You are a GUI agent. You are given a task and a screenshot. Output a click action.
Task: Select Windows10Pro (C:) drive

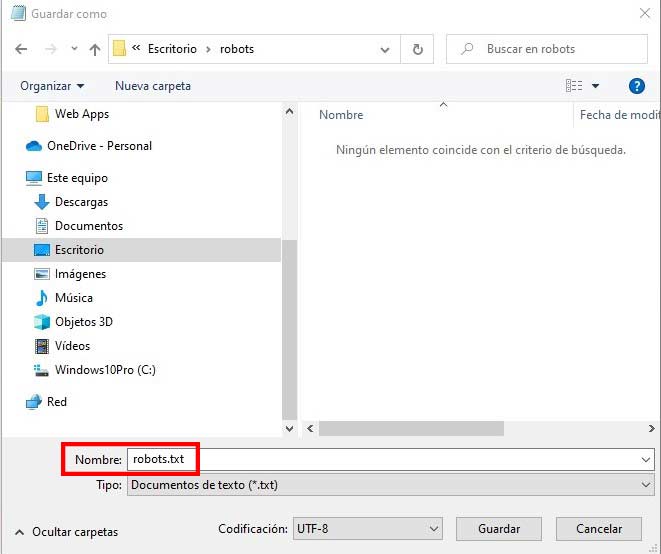tap(104, 370)
